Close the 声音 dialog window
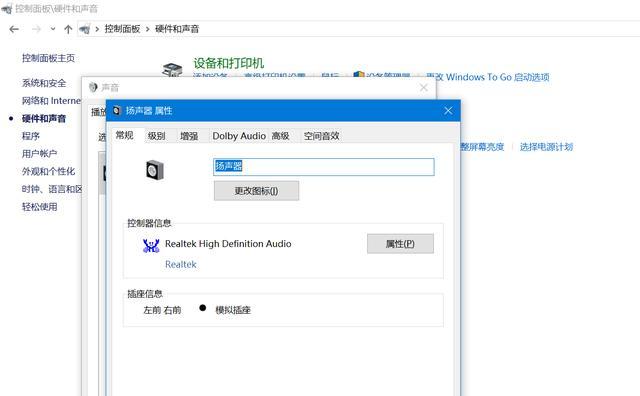Viewport: 640px width, 396px height. tap(424, 87)
